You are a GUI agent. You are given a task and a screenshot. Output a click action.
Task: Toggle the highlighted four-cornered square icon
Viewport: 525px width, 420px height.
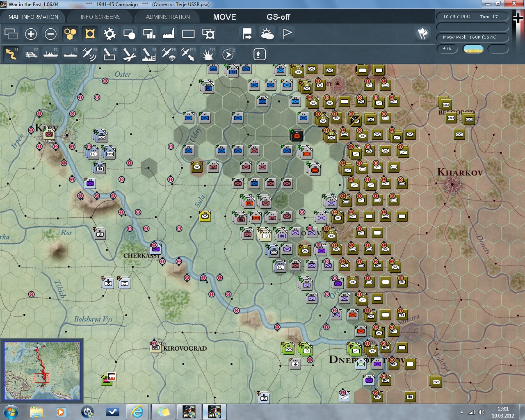tap(90, 34)
